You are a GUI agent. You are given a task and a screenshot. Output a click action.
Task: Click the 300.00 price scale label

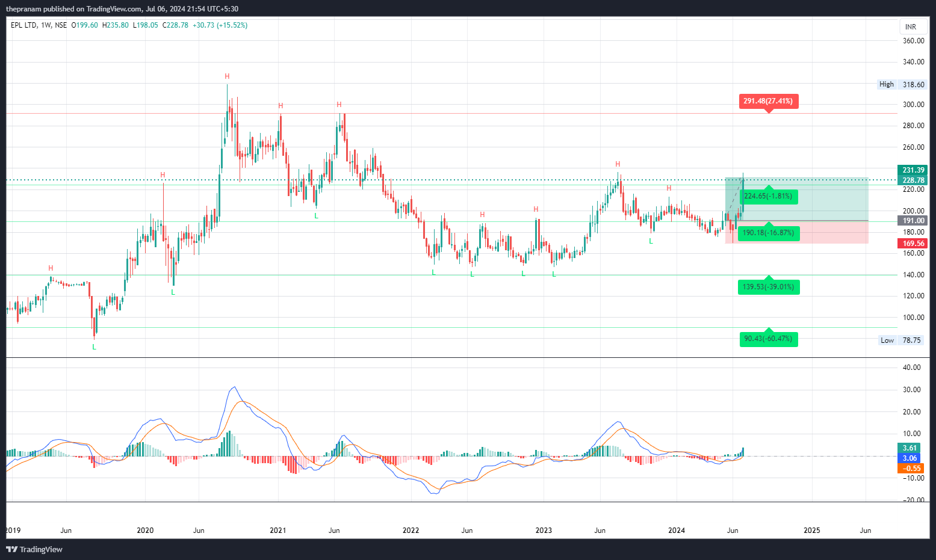pos(913,105)
